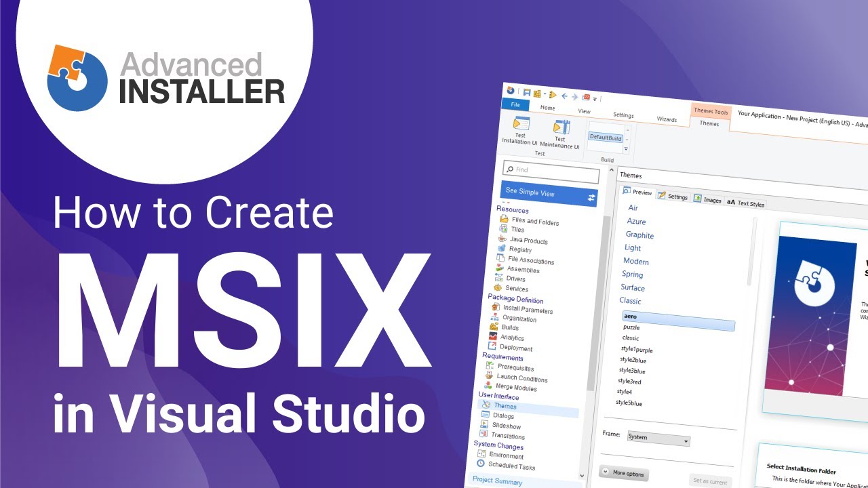
Task: Click the See Simple View button
Action: 549,194
